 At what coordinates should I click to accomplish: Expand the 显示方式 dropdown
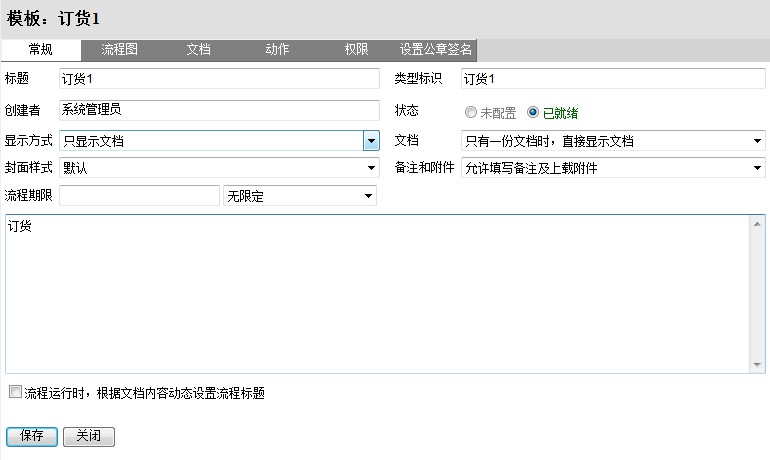(x=371, y=141)
